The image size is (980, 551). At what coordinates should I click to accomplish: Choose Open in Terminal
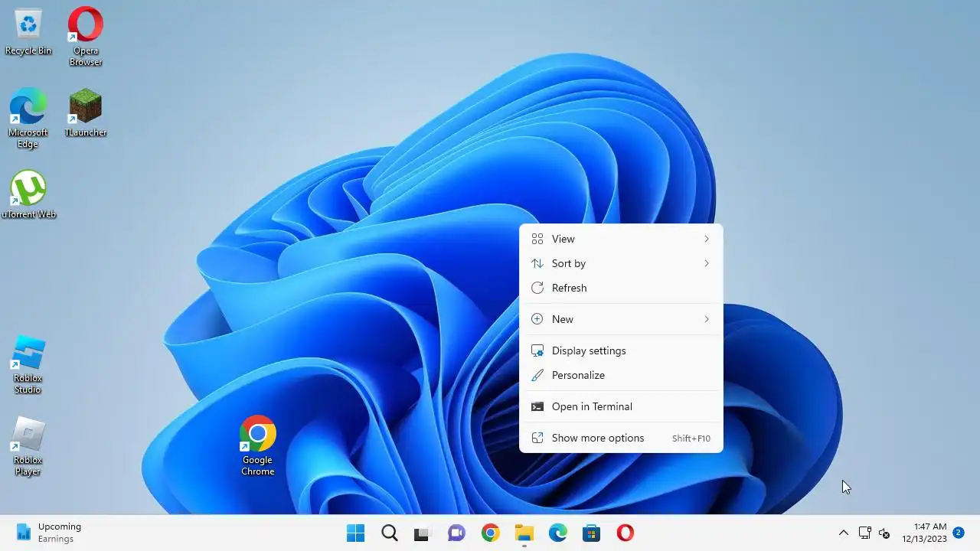[x=621, y=406]
